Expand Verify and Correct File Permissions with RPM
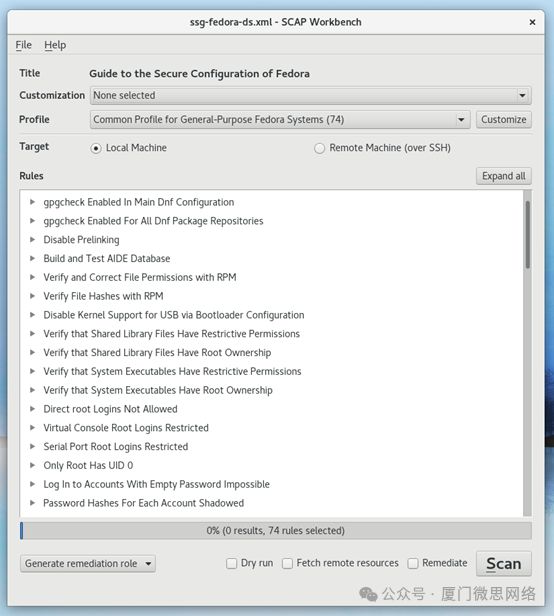 [x=33, y=277]
